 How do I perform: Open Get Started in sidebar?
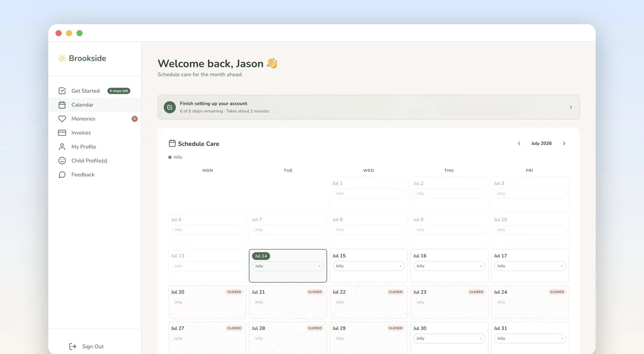click(94, 91)
